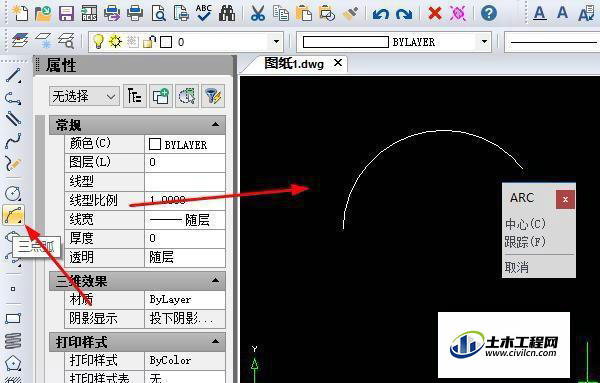The width and height of the screenshot is (600, 383).
Task: Close the 图纸1.dwg drawing tab
Action: pyautogui.click(x=338, y=63)
